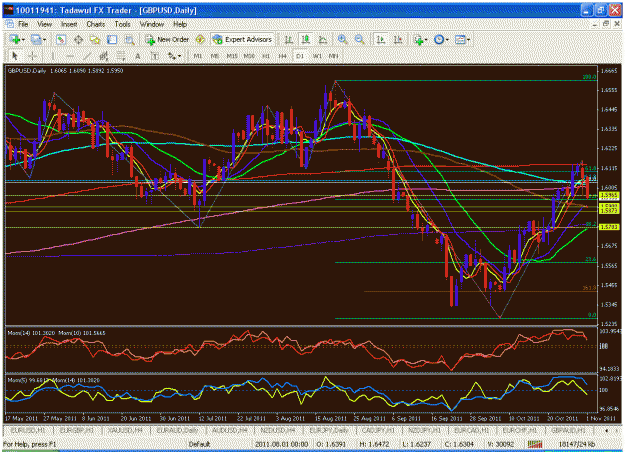Screen dimensions: 625x452
Task: Select the Text 'A' drawing tool
Action: tap(138, 56)
